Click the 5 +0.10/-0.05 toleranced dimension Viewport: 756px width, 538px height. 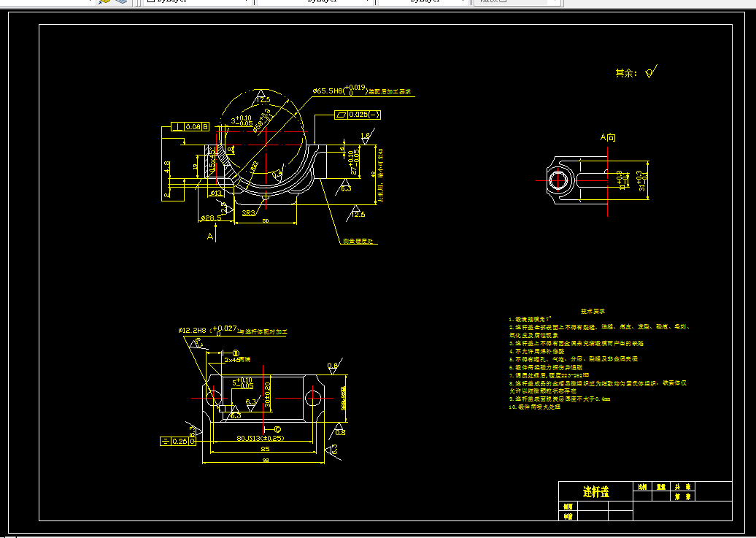coord(243,383)
